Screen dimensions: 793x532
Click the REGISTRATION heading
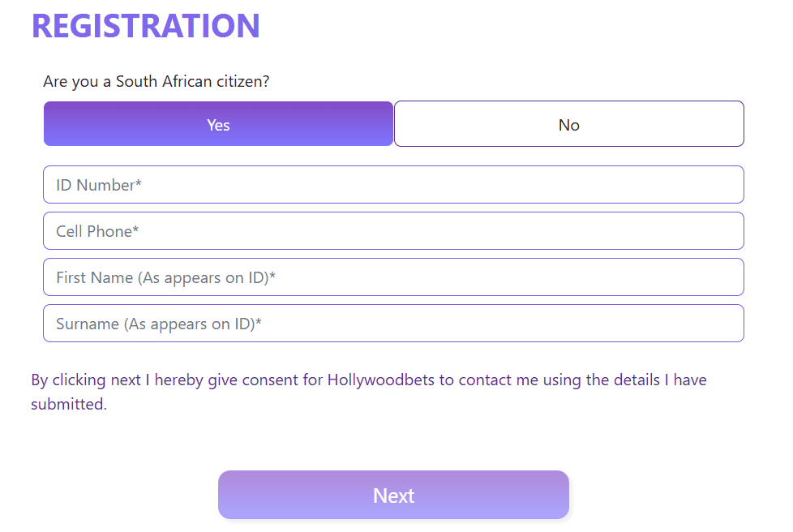pos(145,25)
